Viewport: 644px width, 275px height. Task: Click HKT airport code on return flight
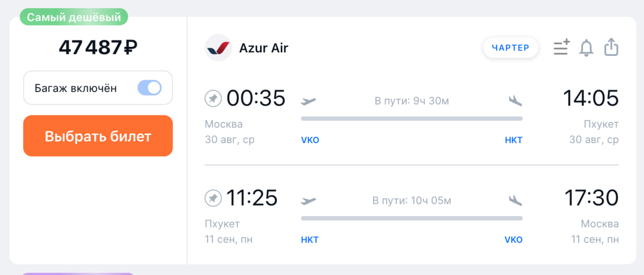pos(310,240)
